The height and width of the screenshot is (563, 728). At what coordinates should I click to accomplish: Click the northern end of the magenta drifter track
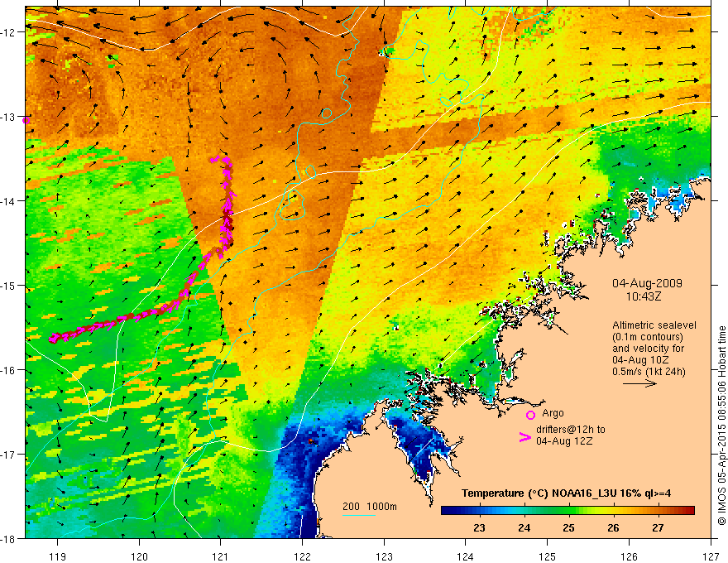[x=214, y=160]
